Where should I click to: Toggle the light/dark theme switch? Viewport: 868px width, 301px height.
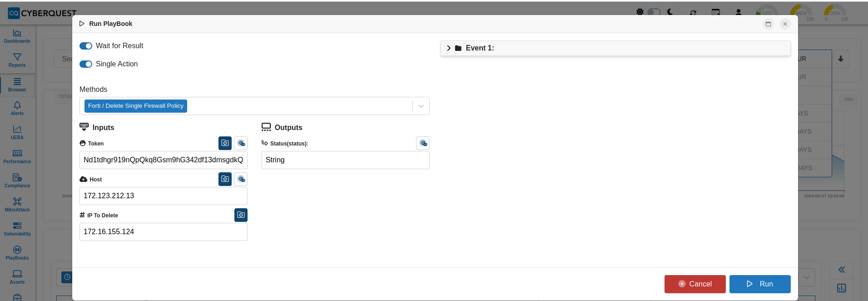coord(654,12)
